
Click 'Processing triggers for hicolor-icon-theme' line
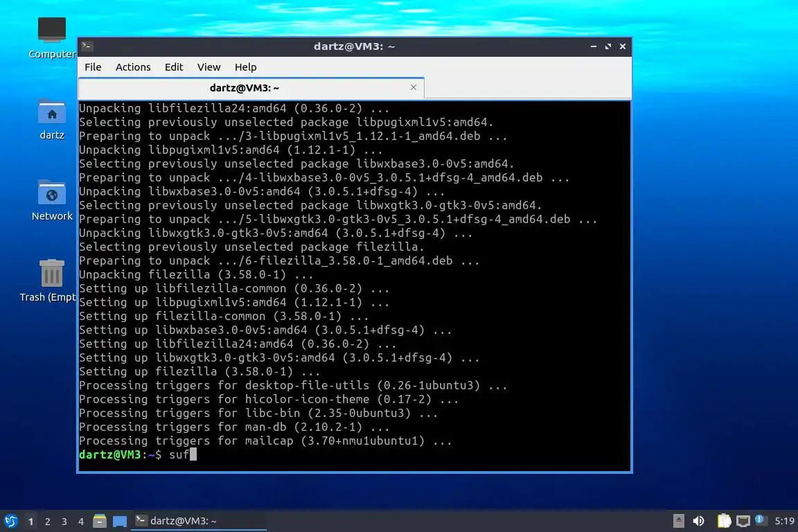(x=269, y=400)
